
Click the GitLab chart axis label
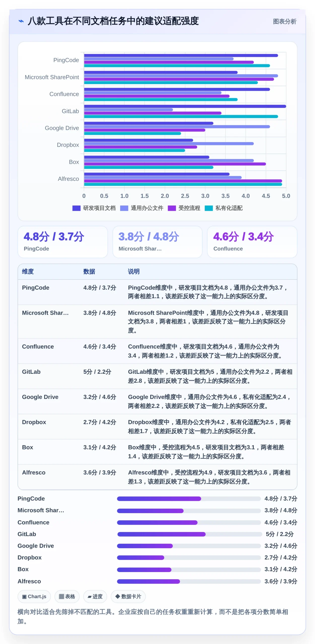(x=70, y=111)
